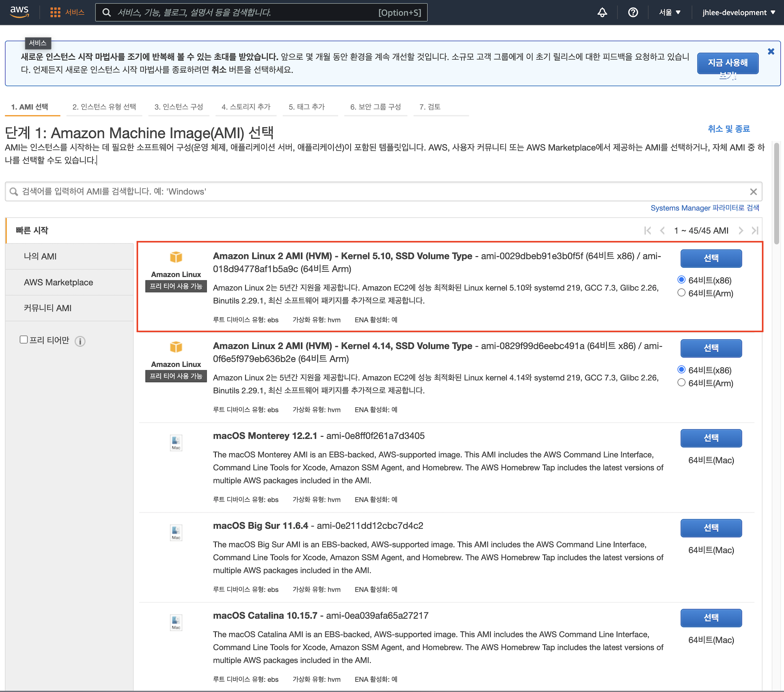784x692 pixels.
Task: Enable the 프리 티어만 checkbox
Action: [x=24, y=340]
